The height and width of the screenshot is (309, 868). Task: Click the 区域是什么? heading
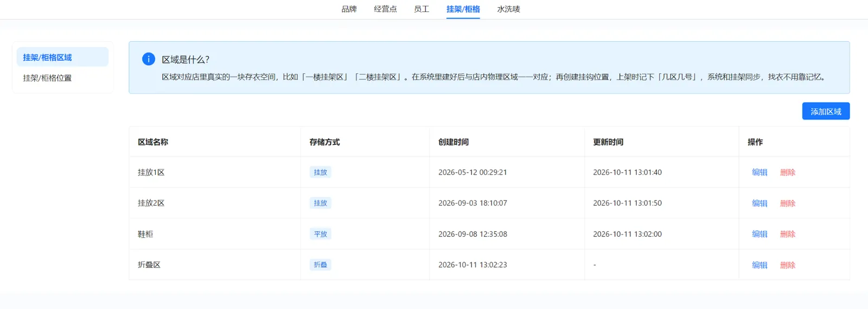tap(186, 60)
